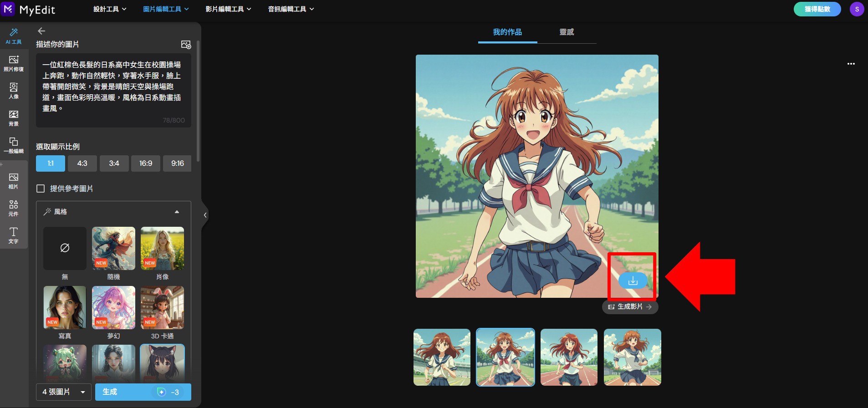Select the 寫真 style thumbnail
This screenshot has width=868, height=408.
click(65, 307)
